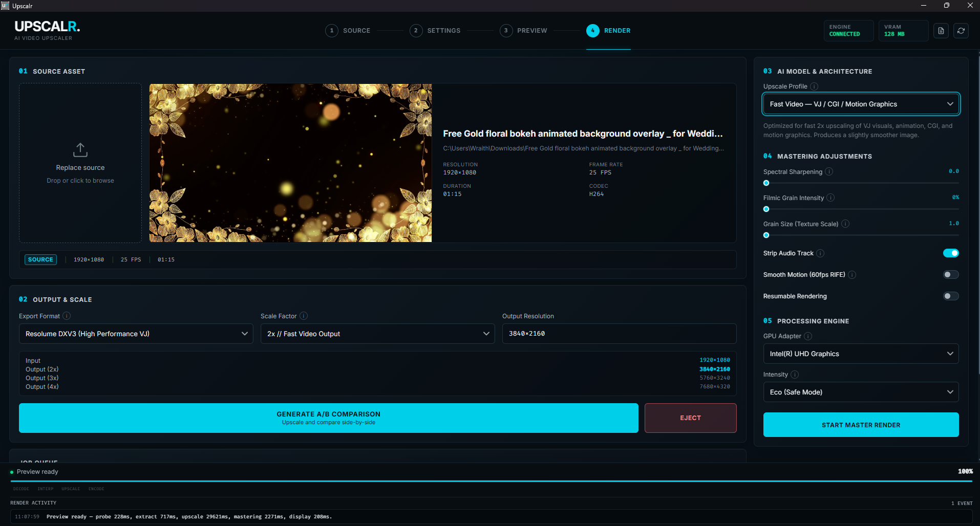Viewport: 980px width, 526px height.
Task: Show info for Grain Size (Texture Scale)
Action: click(845, 224)
